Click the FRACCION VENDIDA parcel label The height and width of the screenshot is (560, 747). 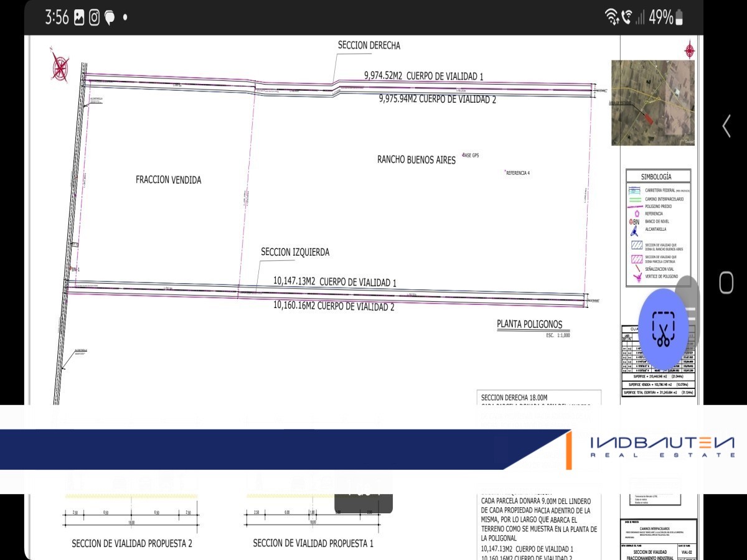click(169, 180)
